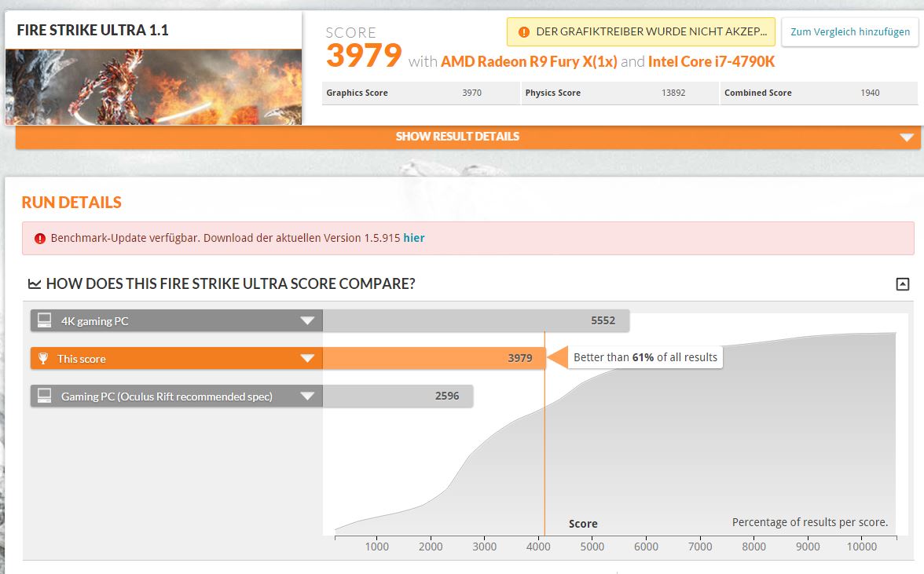Viewport: 924px width, 574px height.
Task: Open Intel Core i7-4790K link
Action: click(711, 62)
